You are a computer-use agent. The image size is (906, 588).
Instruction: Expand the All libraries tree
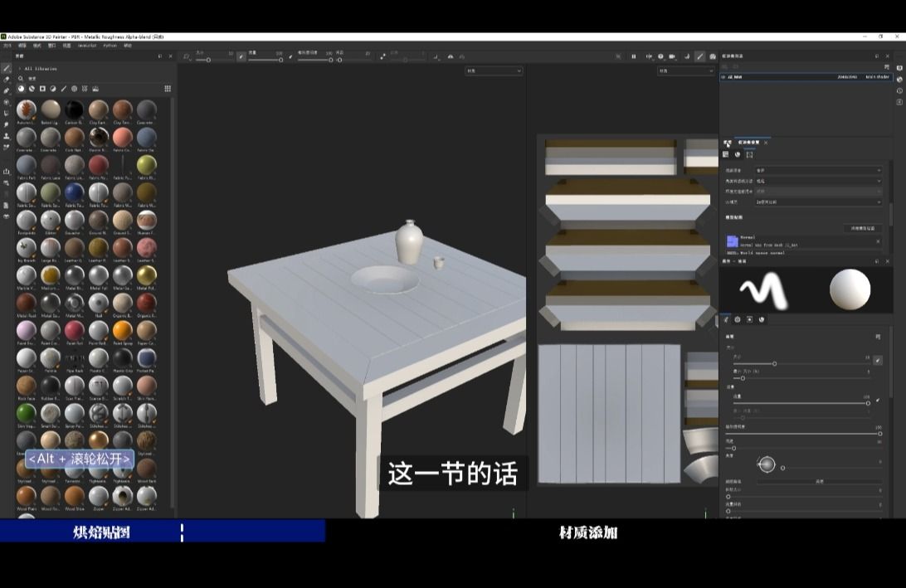pyautogui.click(x=19, y=69)
